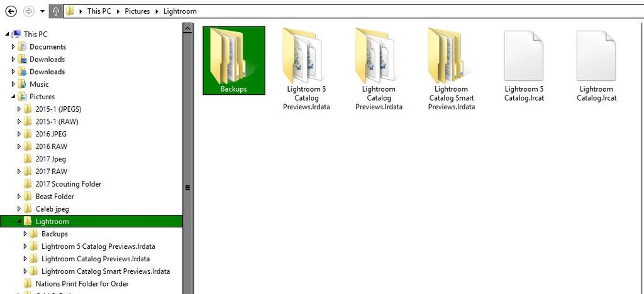Open dropdown arrow after Pictures breadcrumb

pos(157,11)
